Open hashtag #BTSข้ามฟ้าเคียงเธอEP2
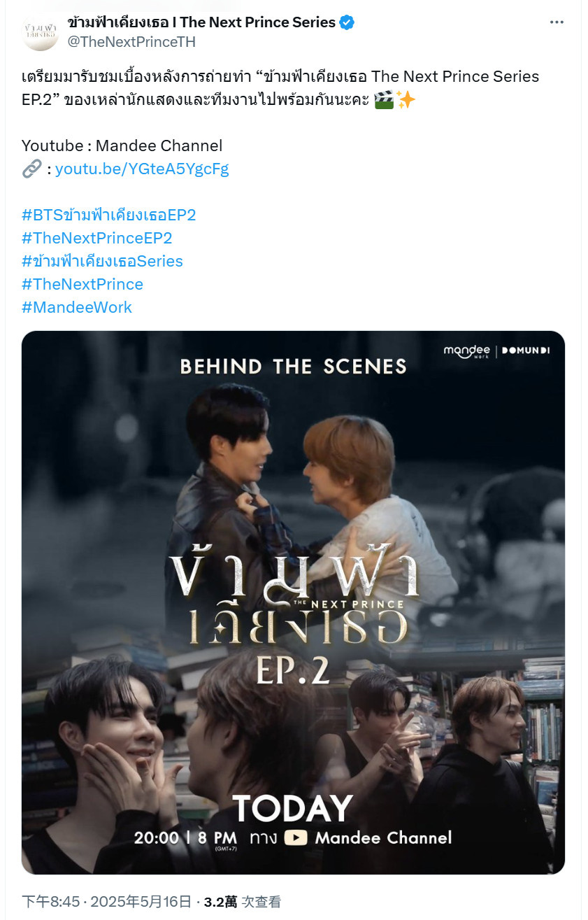588x920 pixels. tap(108, 215)
